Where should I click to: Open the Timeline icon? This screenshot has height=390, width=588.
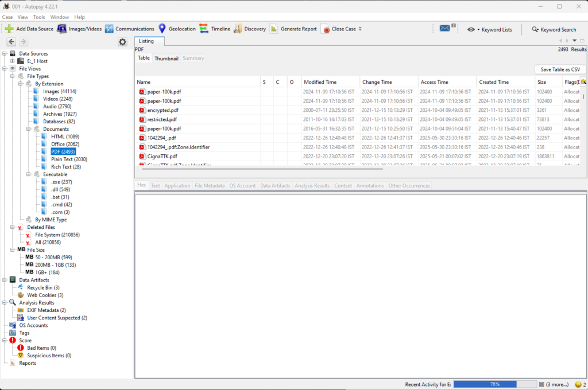tap(204, 29)
